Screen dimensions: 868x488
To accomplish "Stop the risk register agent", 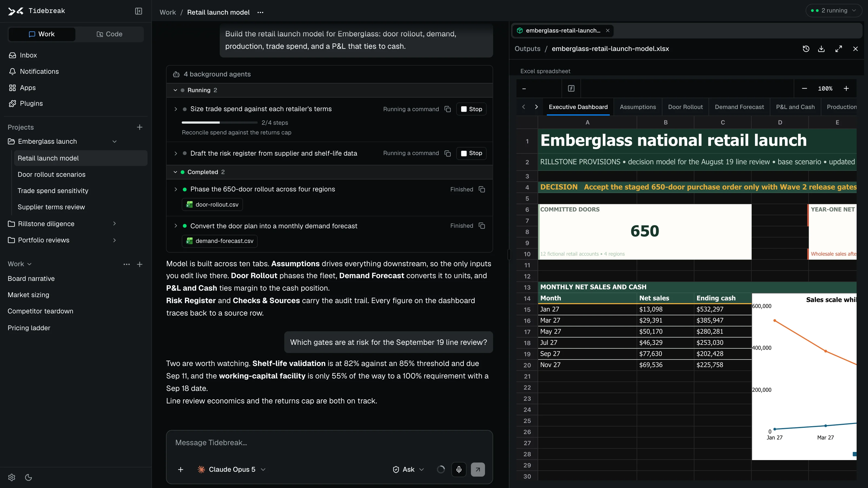I will pyautogui.click(x=471, y=153).
